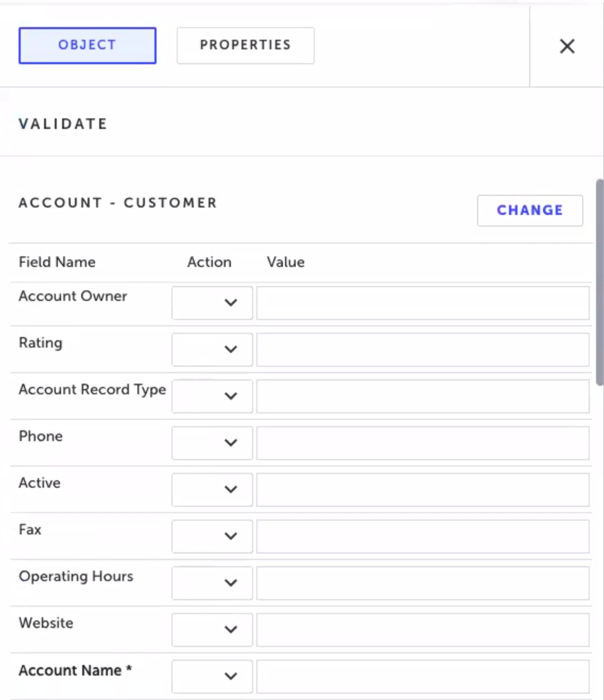Screen dimensions: 604x700
Task: Click the Phone value text box
Action: click(422, 443)
